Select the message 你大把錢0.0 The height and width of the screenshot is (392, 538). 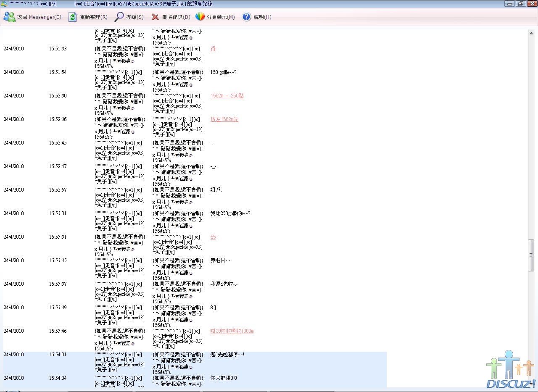coord(224,378)
